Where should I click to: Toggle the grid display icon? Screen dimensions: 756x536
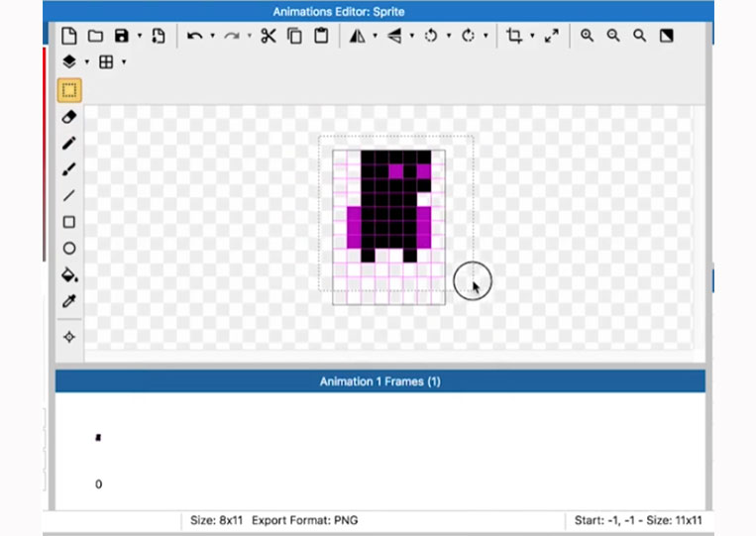pyautogui.click(x=106, y=61)
